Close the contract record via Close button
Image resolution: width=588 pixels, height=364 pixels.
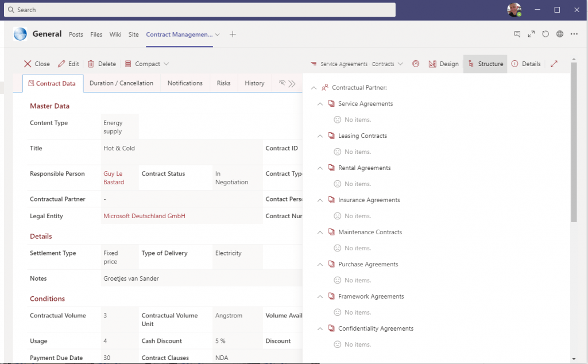coord(36,64)
